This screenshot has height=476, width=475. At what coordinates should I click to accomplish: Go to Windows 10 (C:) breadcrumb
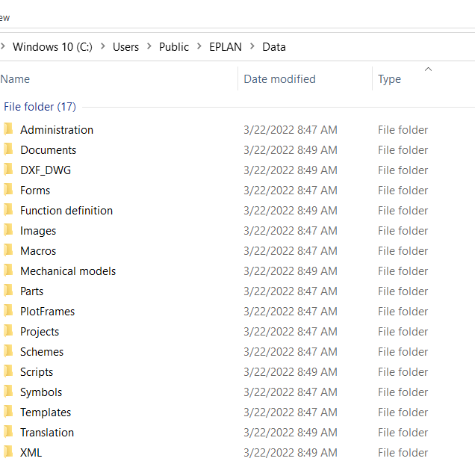pos(52,46)
